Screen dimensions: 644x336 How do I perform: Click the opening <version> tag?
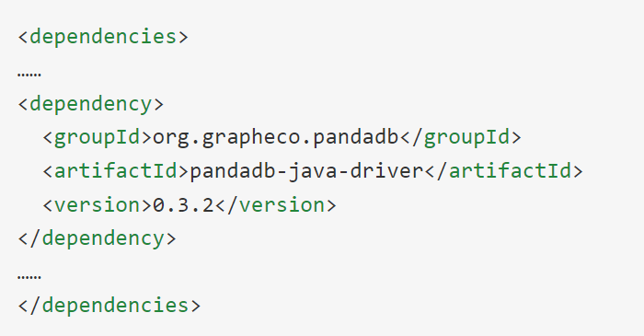[98, 205]
